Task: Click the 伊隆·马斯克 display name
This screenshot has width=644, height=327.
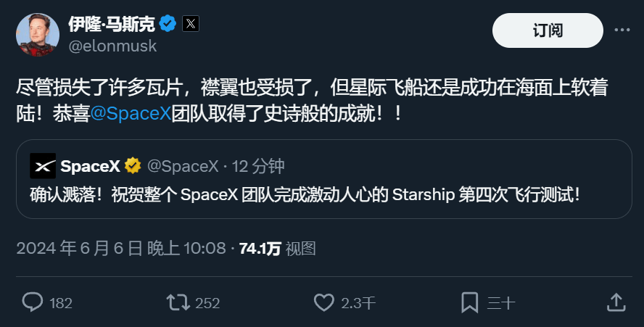Action: tap(112, 24)
